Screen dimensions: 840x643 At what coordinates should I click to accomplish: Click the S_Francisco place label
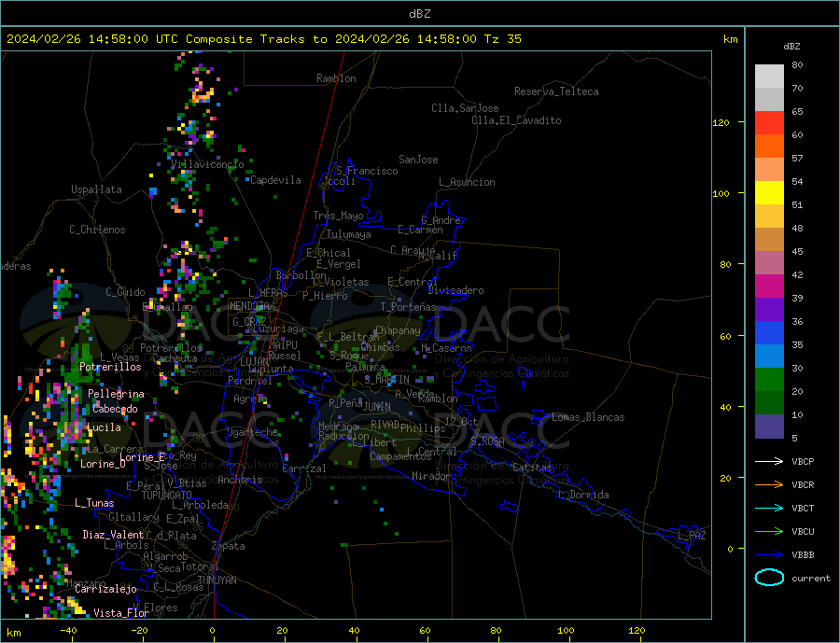point(367,171)
